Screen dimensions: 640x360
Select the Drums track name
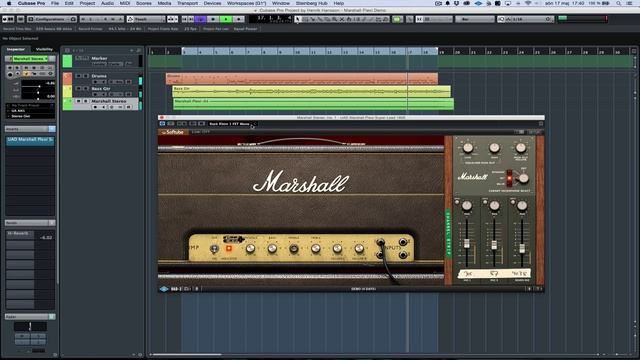pos(99,76)
